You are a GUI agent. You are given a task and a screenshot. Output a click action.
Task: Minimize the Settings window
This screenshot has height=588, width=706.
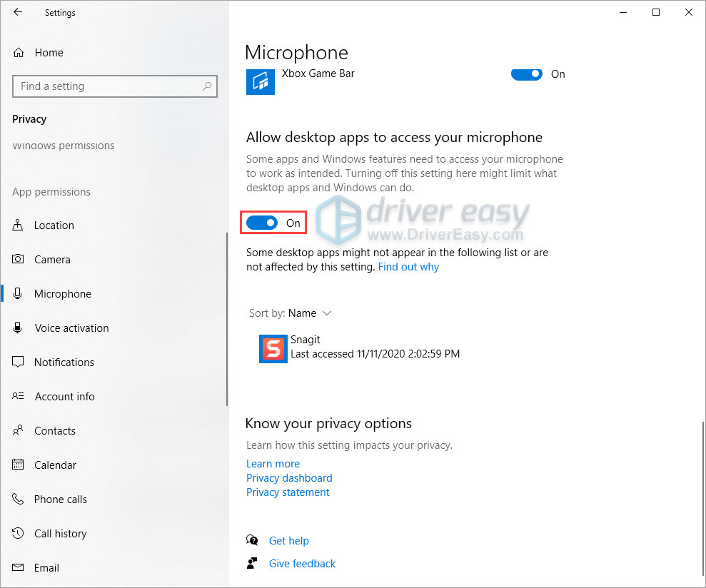tap(623, 12)
